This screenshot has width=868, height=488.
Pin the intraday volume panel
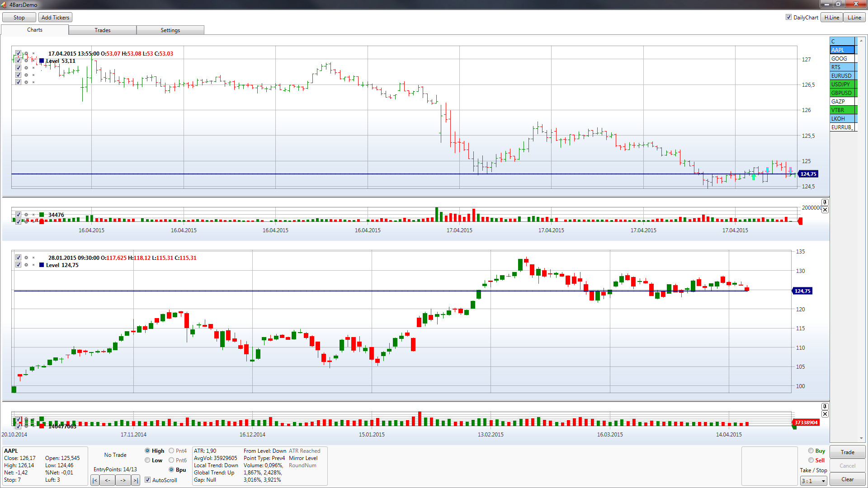(x=825, y=202)
